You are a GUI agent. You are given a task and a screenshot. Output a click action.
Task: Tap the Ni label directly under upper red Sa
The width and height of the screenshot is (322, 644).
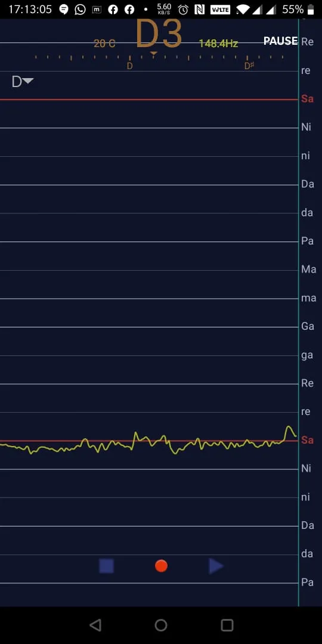tap(306, 127)
